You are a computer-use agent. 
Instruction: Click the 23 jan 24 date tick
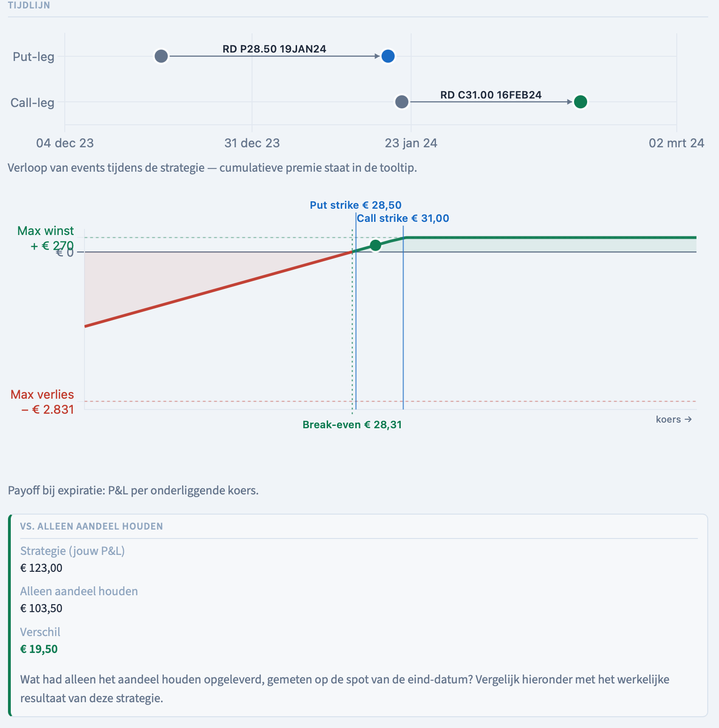point(411,143)
